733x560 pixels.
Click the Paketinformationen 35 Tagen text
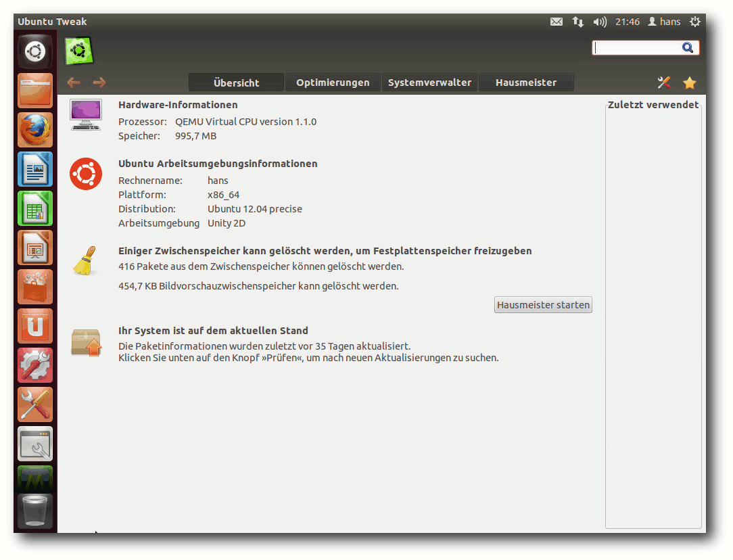(x=264, y=346)
